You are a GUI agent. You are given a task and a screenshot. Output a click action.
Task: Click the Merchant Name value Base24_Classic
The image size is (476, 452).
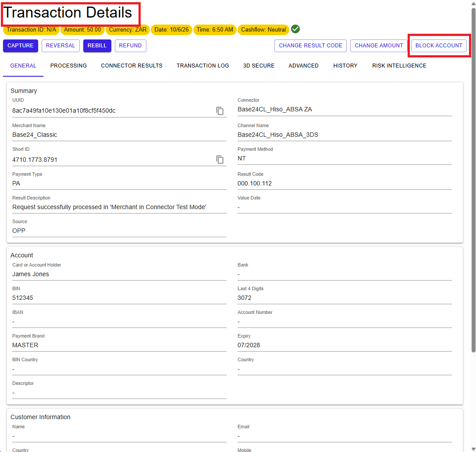click(35, 135)
